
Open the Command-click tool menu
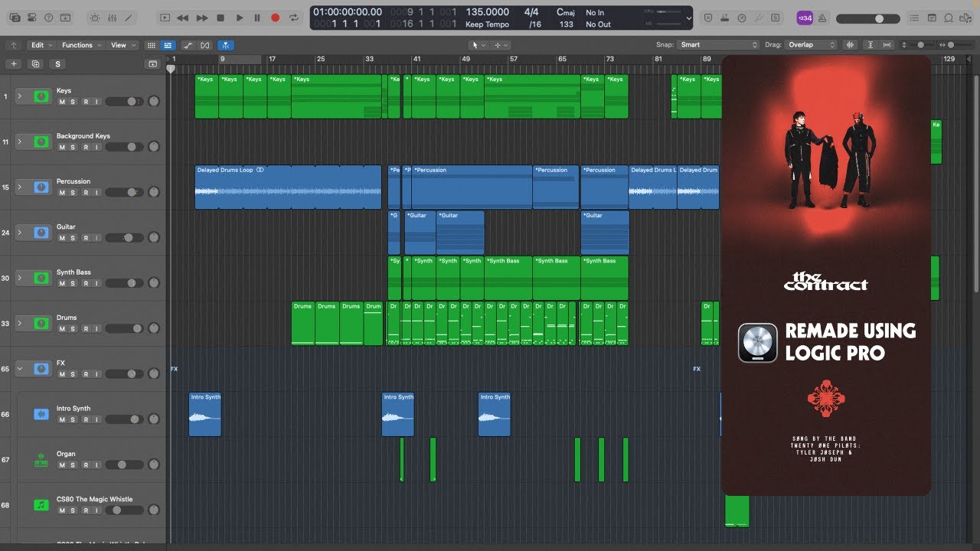click(x=501, y=45)
